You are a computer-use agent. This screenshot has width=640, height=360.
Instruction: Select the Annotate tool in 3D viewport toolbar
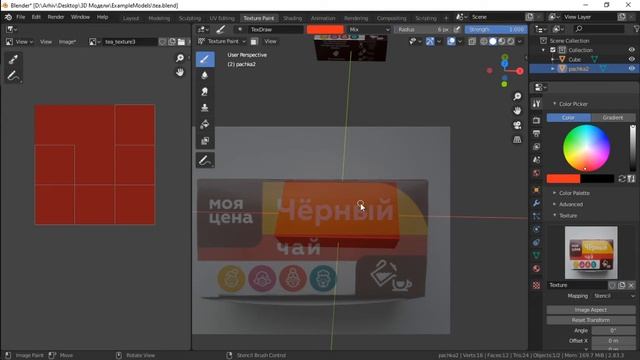point(205,160)
